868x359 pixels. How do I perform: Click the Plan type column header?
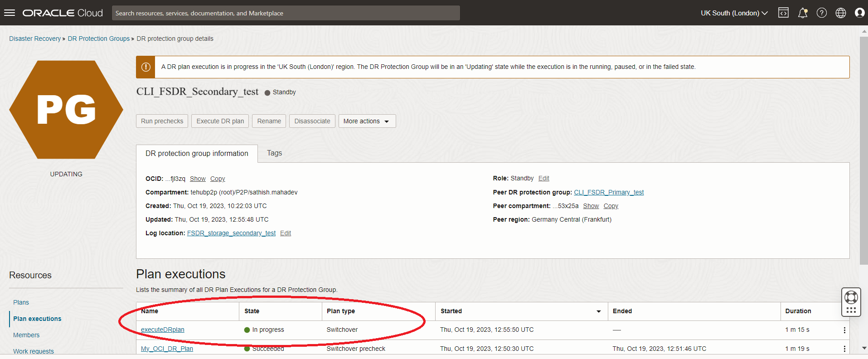341,311
